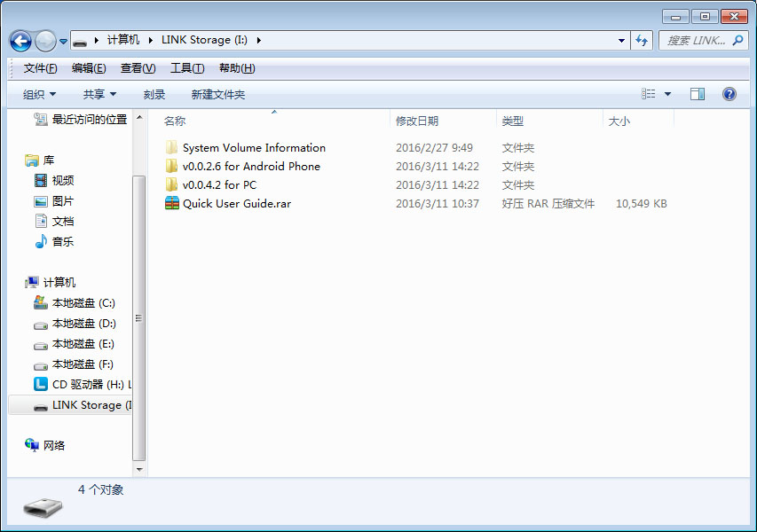Viewport: 757px width, 532px height.
Task: Open 本地磁盘 (C:) from the sidebar
Action: point(86,302)
